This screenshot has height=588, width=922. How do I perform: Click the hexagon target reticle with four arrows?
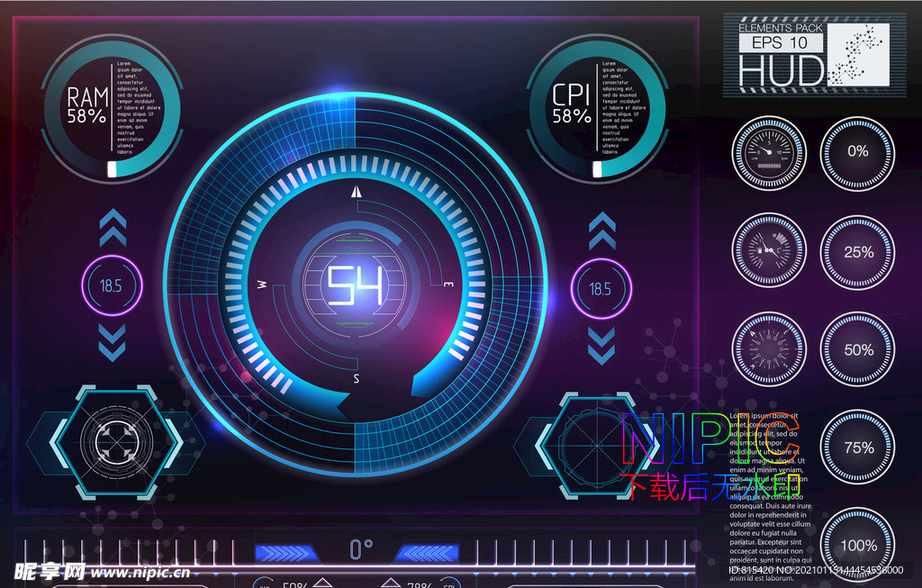tap(116, 442)
